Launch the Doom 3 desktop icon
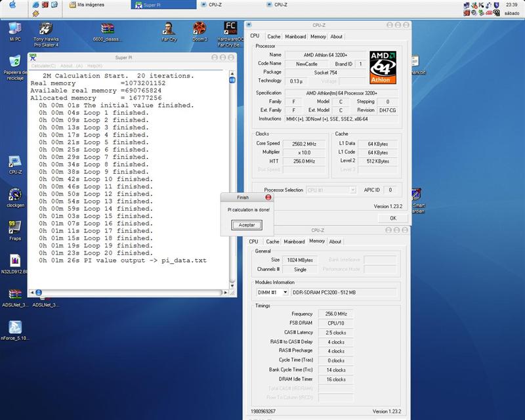The width and height of the screenshot is (525, 420). click(199, 30)
